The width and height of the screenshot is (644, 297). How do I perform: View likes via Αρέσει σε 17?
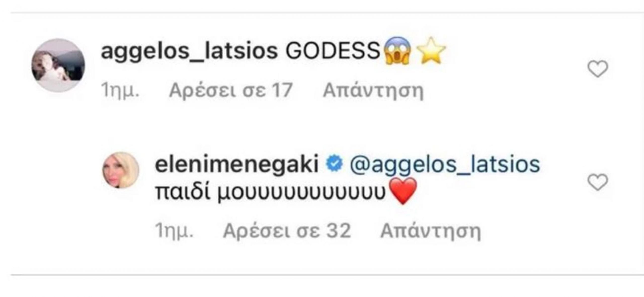coord(230,90)
